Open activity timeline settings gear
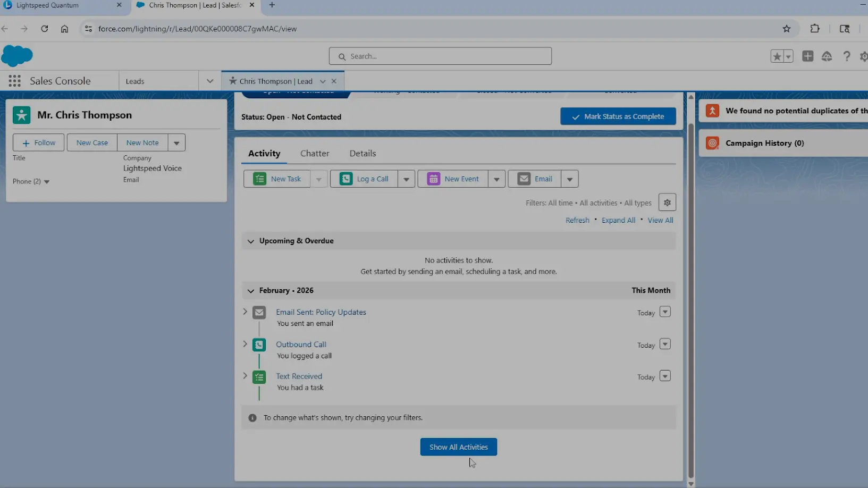The image size is (868, 488). coord(667,203)
